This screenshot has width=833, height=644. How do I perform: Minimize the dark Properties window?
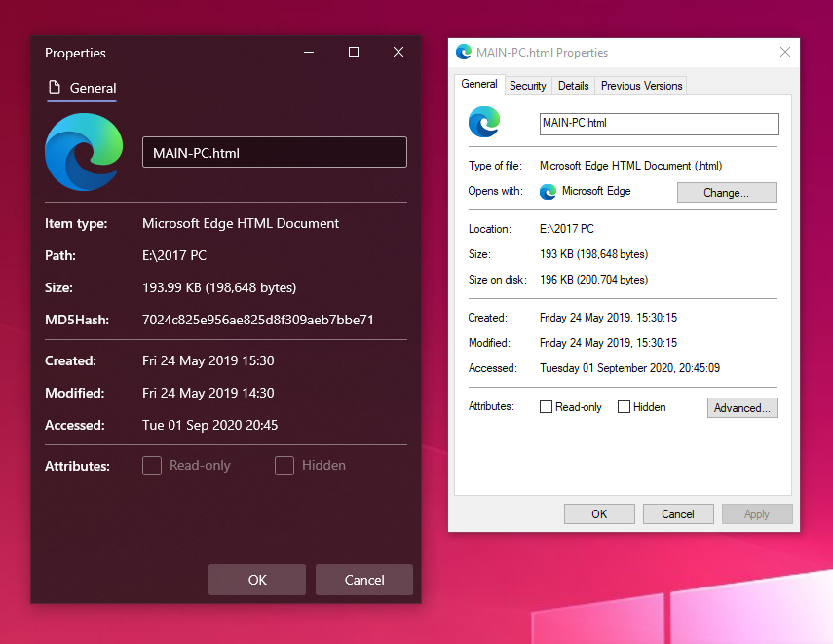pyautogui.click(x=309, y=52)
